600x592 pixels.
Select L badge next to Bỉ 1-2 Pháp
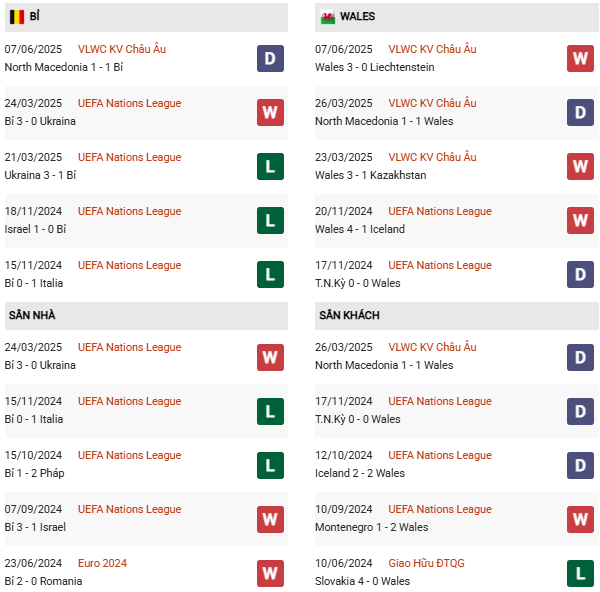point(270,464)
